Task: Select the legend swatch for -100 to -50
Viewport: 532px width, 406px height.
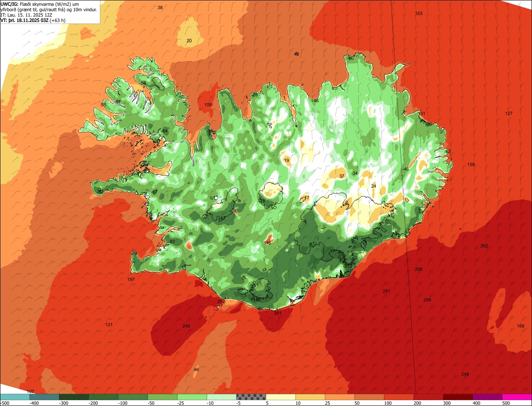Action: pyautogui.click(x=133, y=397)
